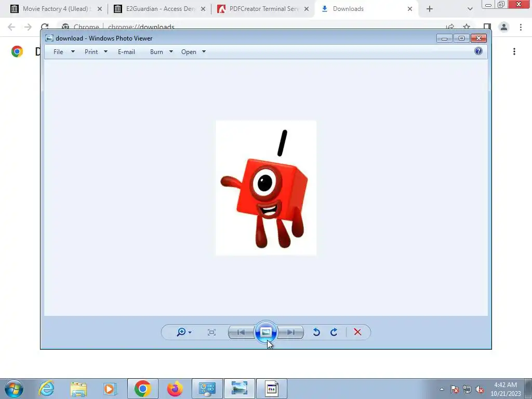Maximize the Photo Viewer window

pyautogui.click(x=461, y=38)
